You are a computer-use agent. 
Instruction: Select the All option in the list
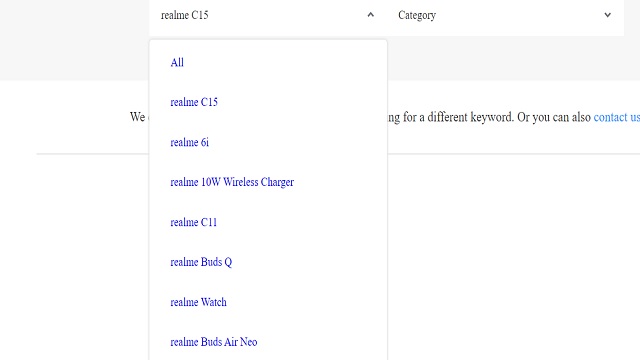(177, 62)
